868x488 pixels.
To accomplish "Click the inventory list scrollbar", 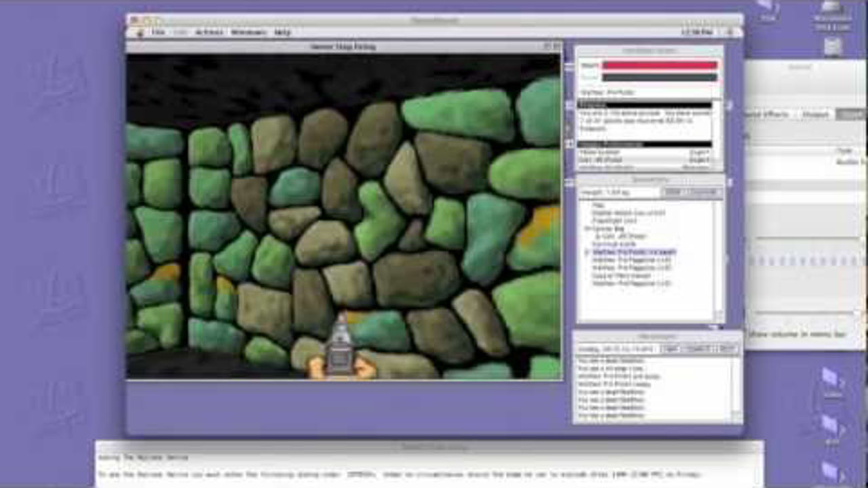I will point(719,260).
